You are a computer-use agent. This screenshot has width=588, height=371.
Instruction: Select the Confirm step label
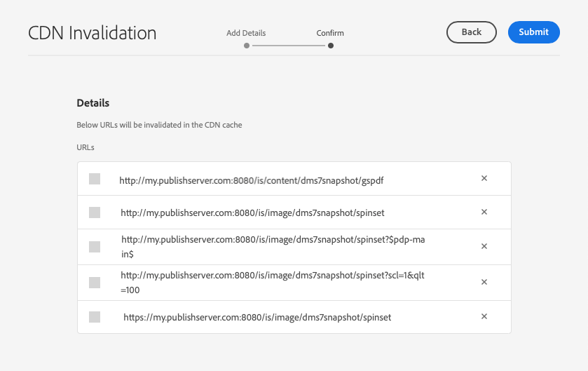(x=330, y=33)
